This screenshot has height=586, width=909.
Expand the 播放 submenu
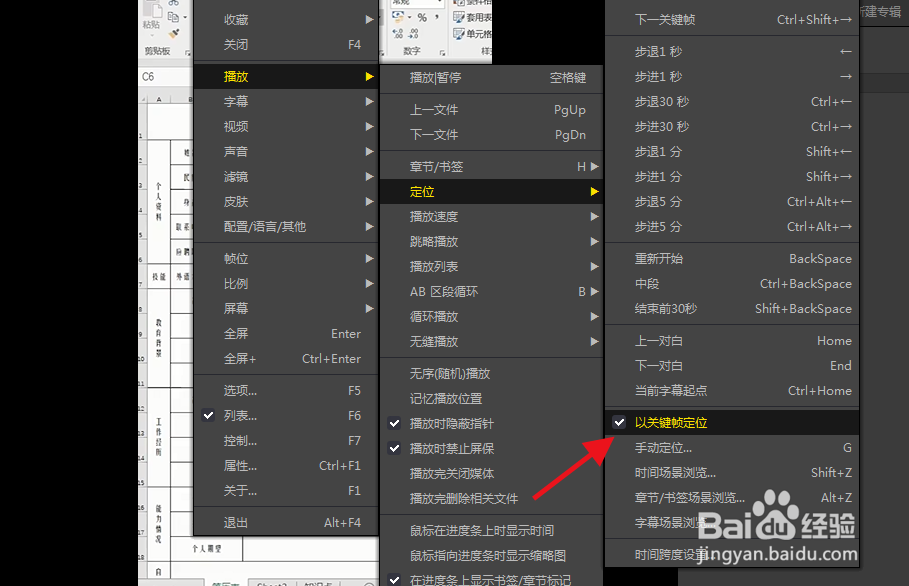286,77
